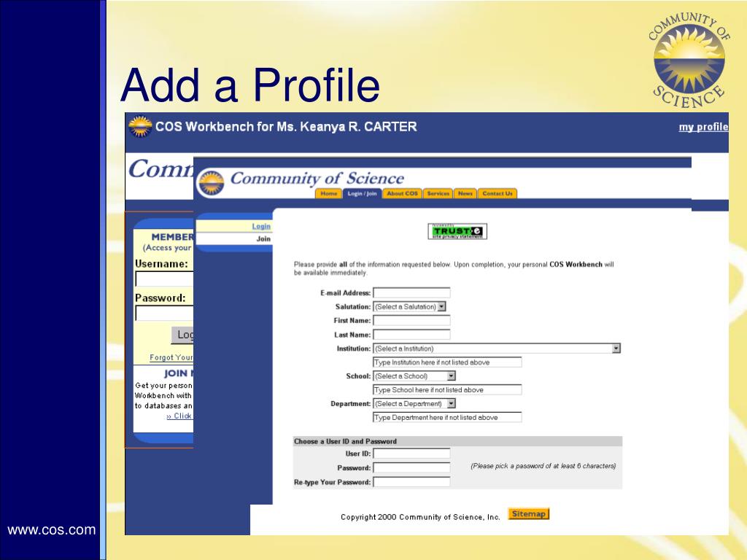
Task: Click the www.cos.com text on the slide
Action: tap(52, 529)
